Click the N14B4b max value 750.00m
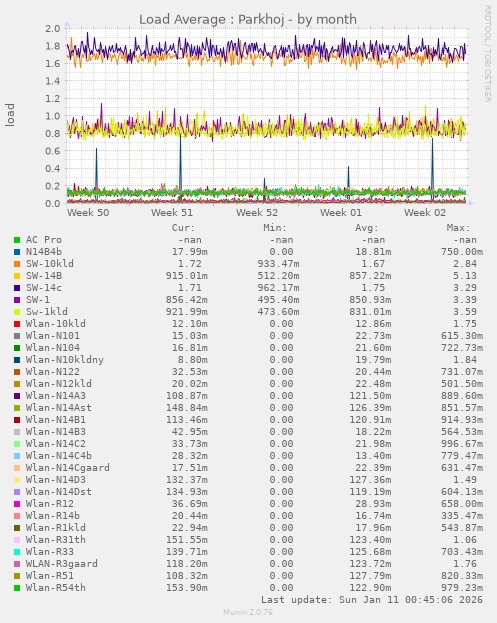This screenshot has width=497, height=623. 462,252
